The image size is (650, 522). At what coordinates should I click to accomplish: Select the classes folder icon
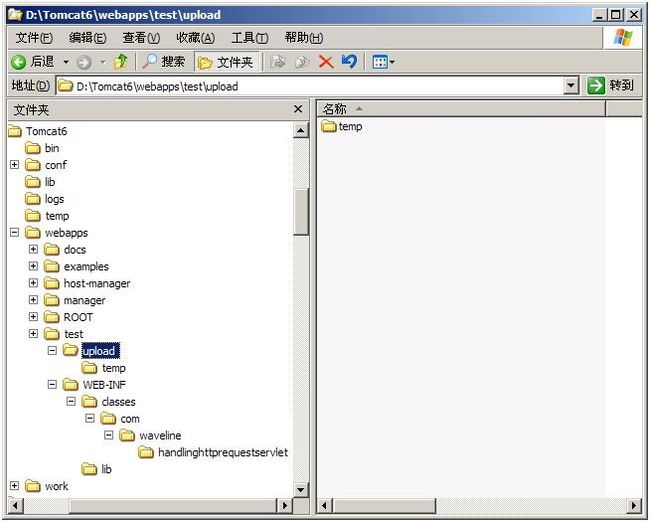(x=90, y=402)
